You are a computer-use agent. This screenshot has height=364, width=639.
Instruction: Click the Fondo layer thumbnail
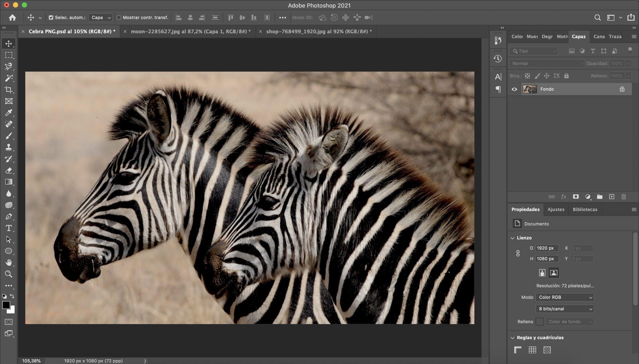[x=530, y=89]
